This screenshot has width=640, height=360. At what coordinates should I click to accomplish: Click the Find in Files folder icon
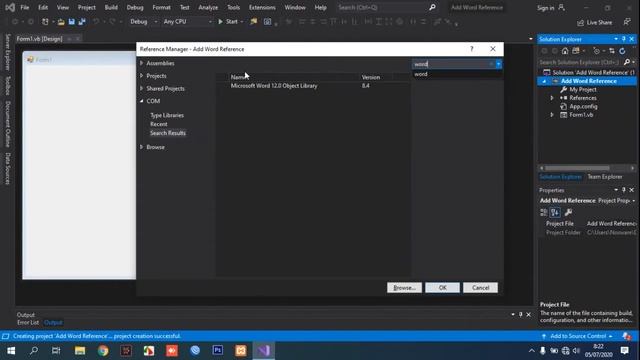point(254,22)
